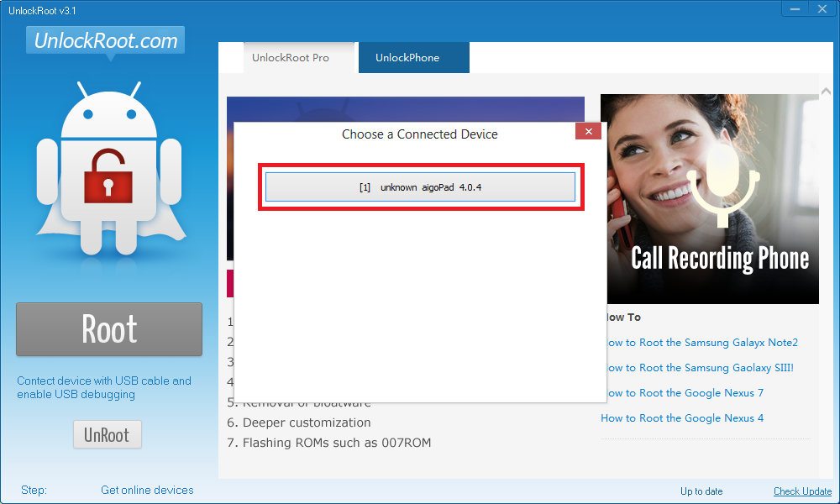Screen dimensions: 840x504
Task: Select device unknown aigoPad 4.0.4
Action: click(x=420, y=187)
